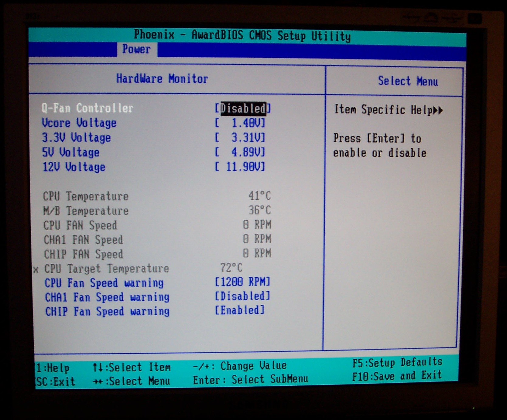Click the -/+ Change Value hint
The width and height of the screenshot is (507, 420).
[x=240, y=366]
